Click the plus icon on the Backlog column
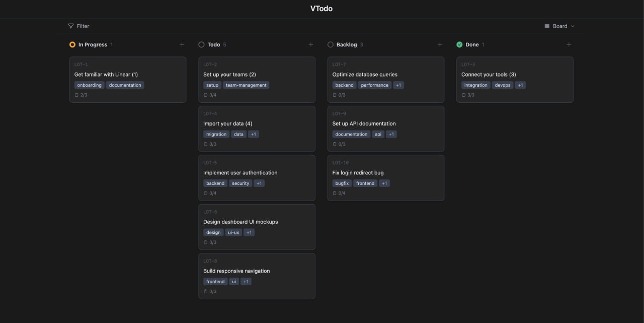 tap(440, 44)
